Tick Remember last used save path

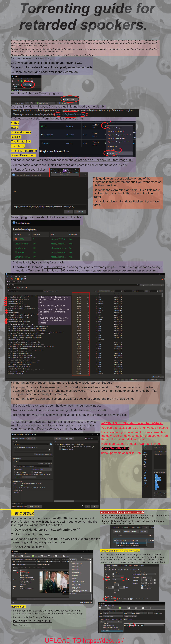point(35,454)
